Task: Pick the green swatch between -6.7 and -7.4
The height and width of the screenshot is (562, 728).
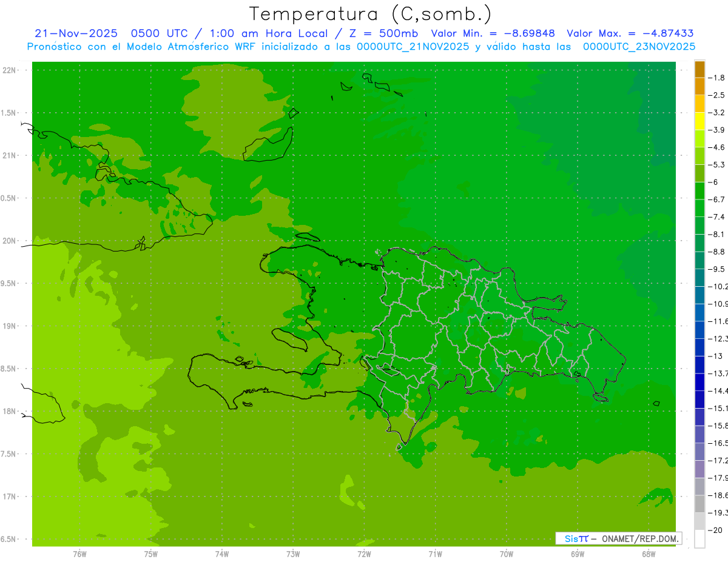Action: pos(699,208)
